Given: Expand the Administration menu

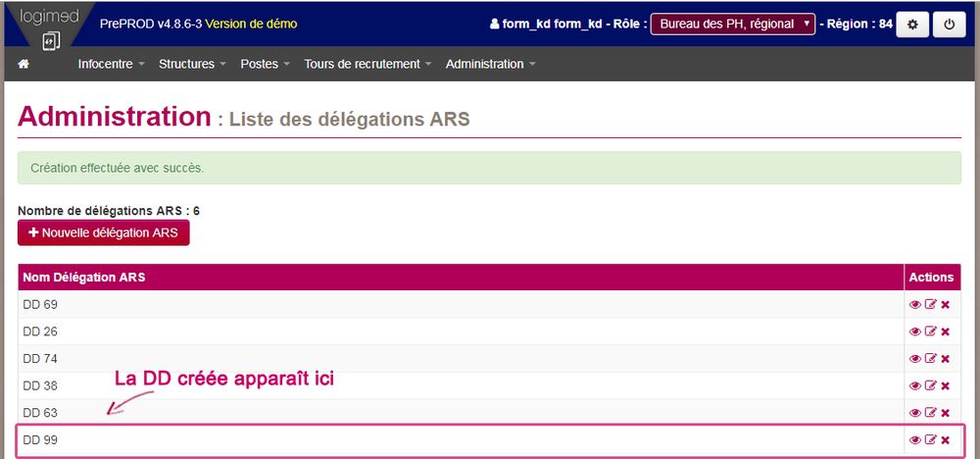Looking at the screenshot, I should click(x=491, y=64).
